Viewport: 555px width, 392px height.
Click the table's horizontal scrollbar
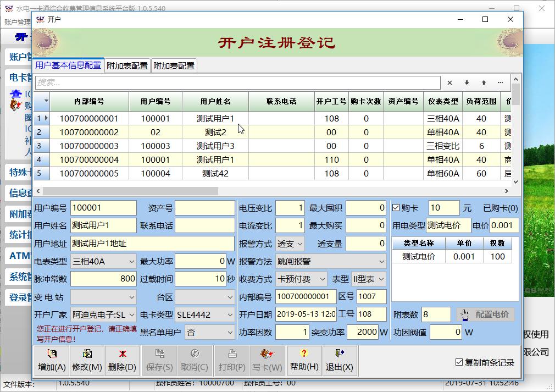pyautogui.click(x=130, y=191)
